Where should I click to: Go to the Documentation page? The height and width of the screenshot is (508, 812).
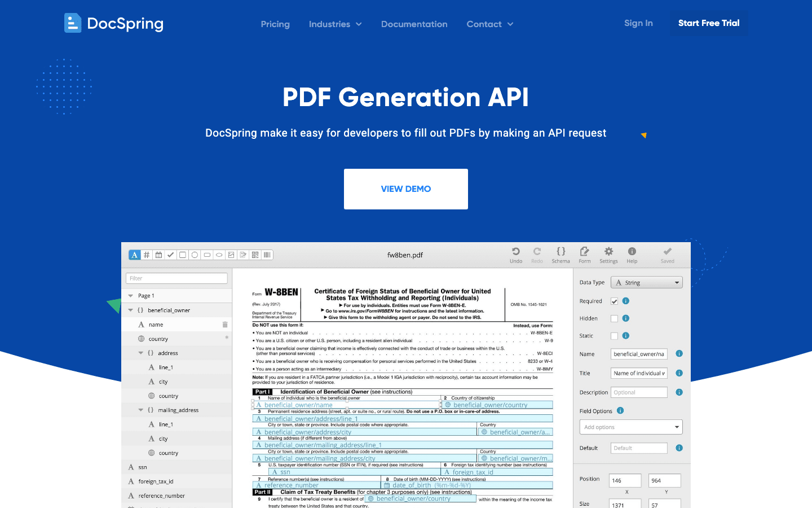(414, 24)
